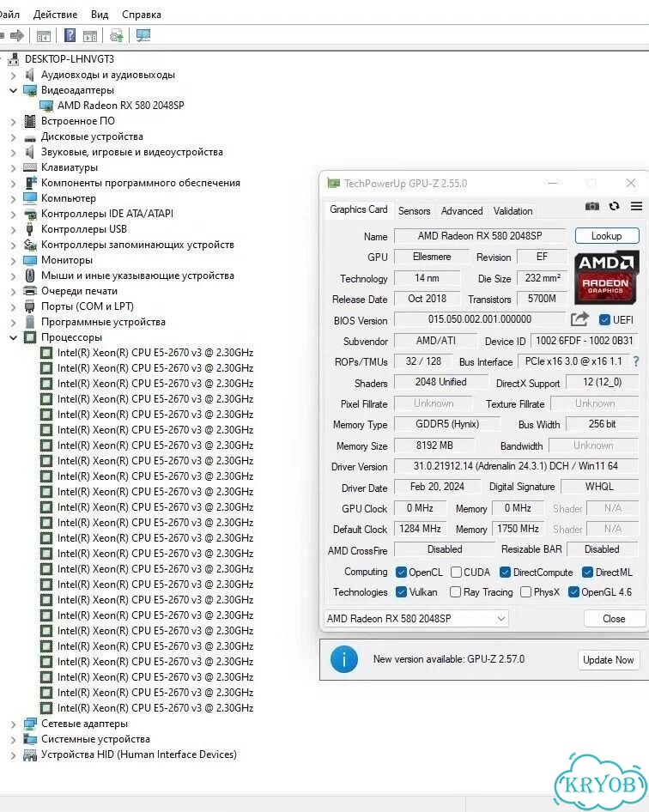The height and width of the screenshot is (812, 649).
Task: Expand Мыши и иные указывающие устройства node
Action: (x=14, y=276)
